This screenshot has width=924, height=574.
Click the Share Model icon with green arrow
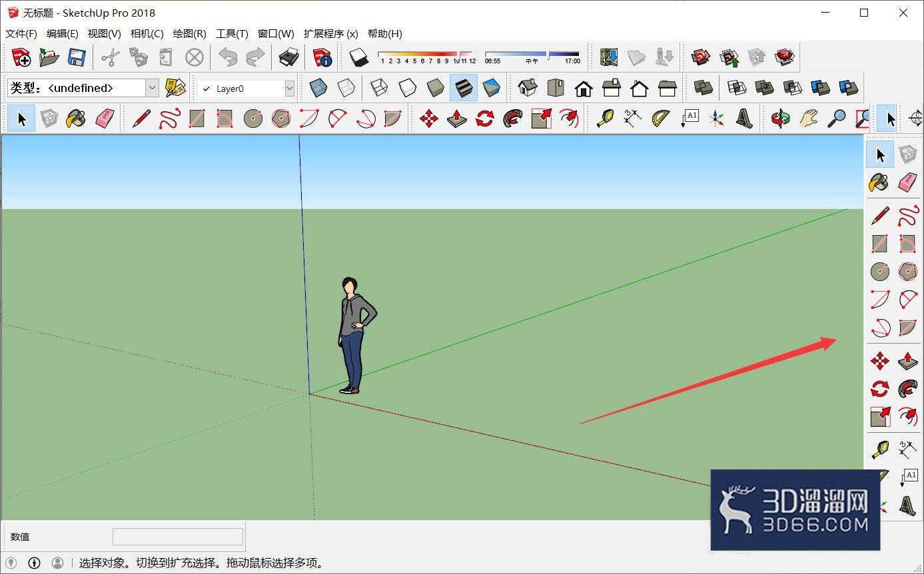click(730, 57)
